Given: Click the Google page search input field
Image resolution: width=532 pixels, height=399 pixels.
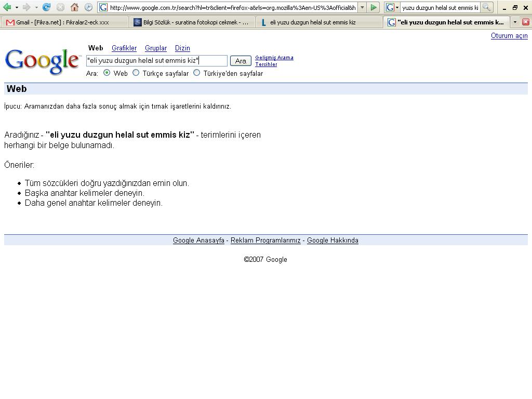Looking at the screenshot, I should coord(157,61).
